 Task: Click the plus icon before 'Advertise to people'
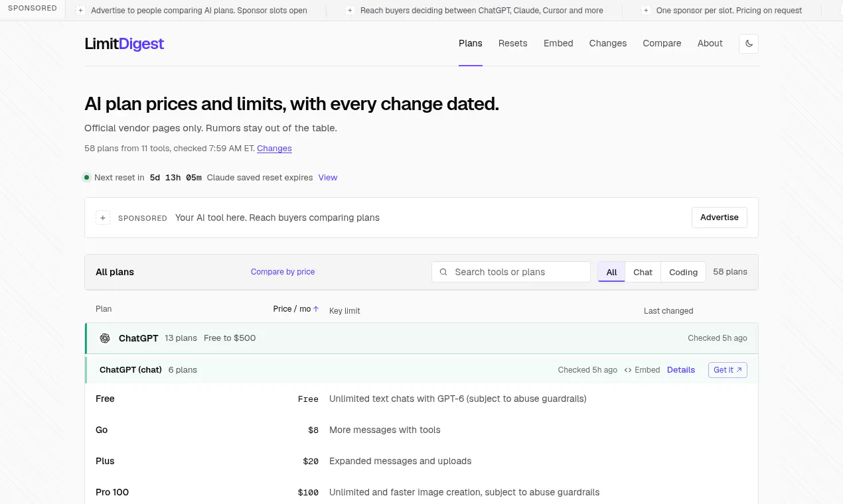coord(81,11)
